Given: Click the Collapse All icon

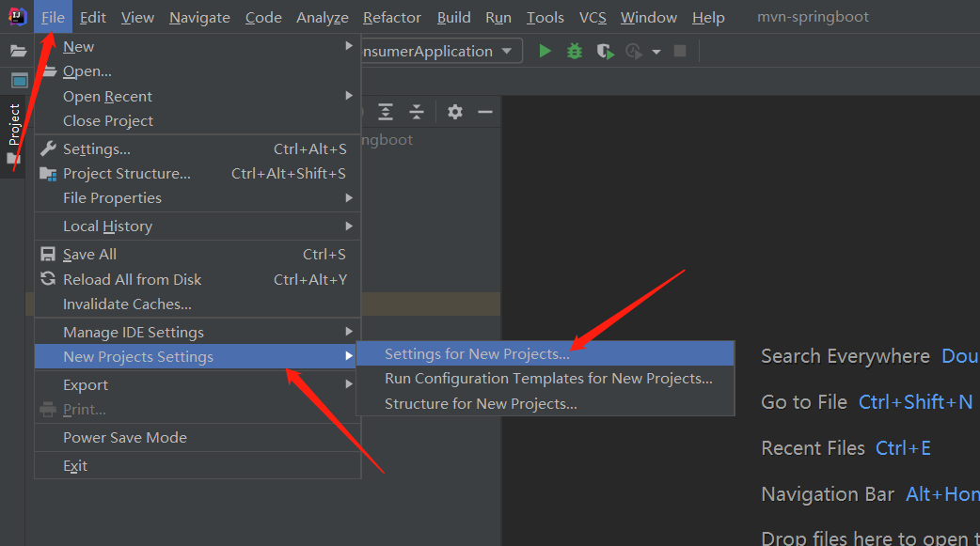Looking at the screenshot, I should (x=417, y=112).
